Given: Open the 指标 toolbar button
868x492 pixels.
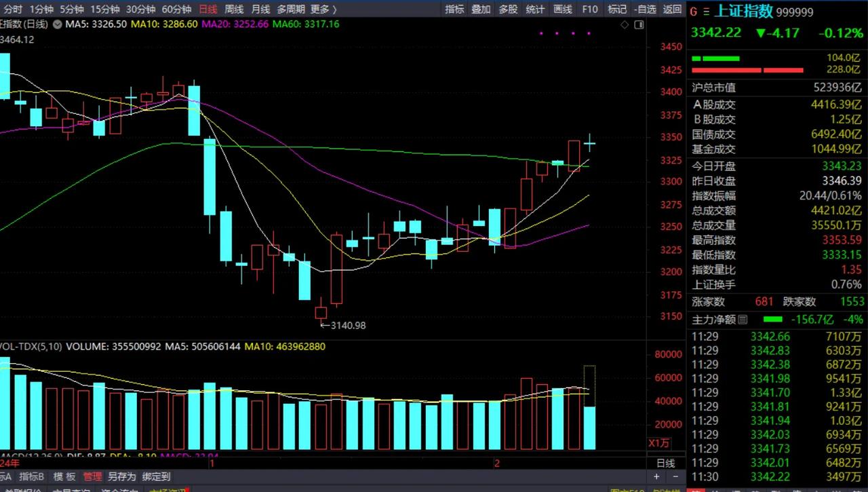Looking at the screenshot, I should (x=455, y=9).
